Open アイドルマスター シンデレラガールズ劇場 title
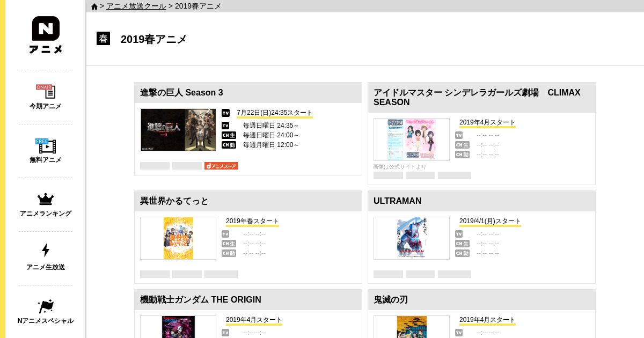644x338 pixels. point(477,97)
